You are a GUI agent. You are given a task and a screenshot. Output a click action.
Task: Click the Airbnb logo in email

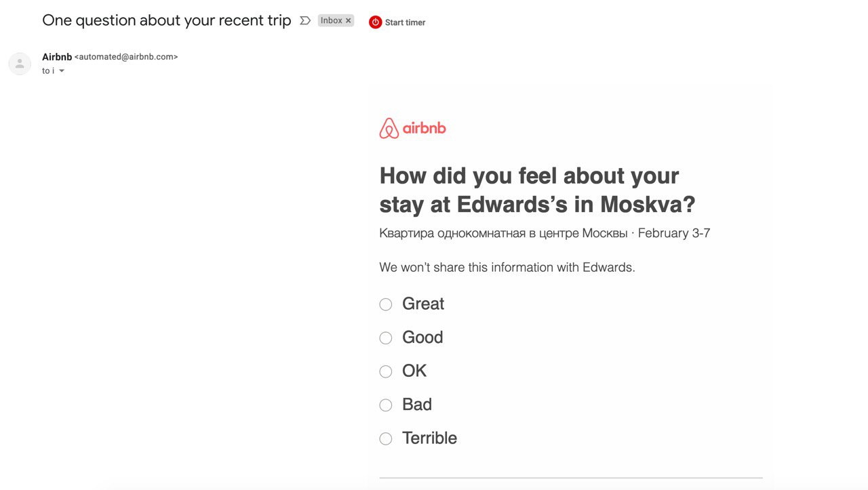click(412, 128)
